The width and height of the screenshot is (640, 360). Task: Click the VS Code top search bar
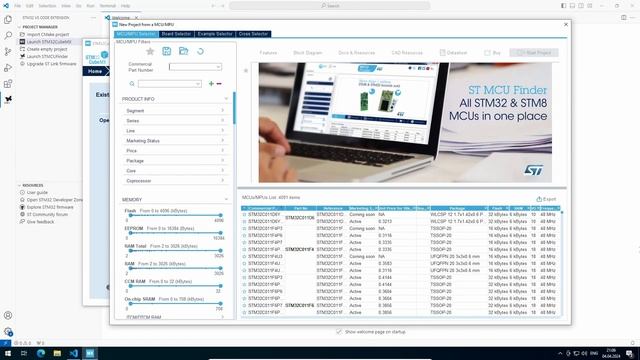pyautogui.click(x=330, y=6)
